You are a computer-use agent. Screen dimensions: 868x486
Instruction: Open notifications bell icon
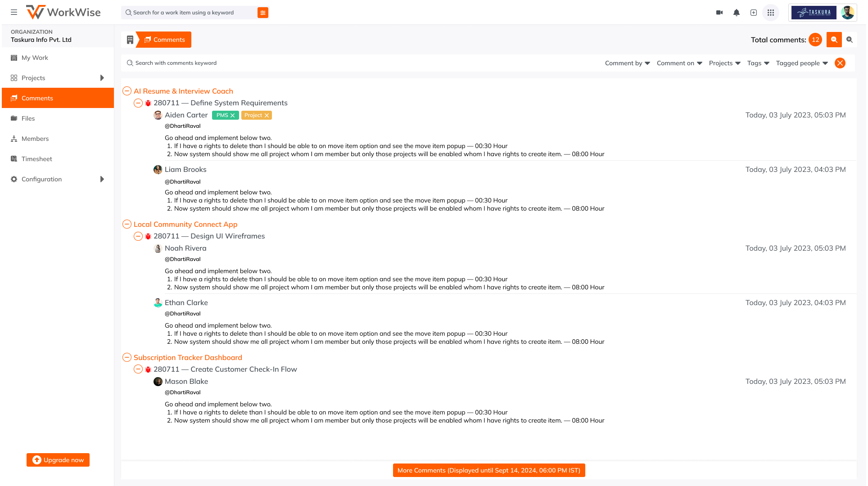[x=737, y=13]
